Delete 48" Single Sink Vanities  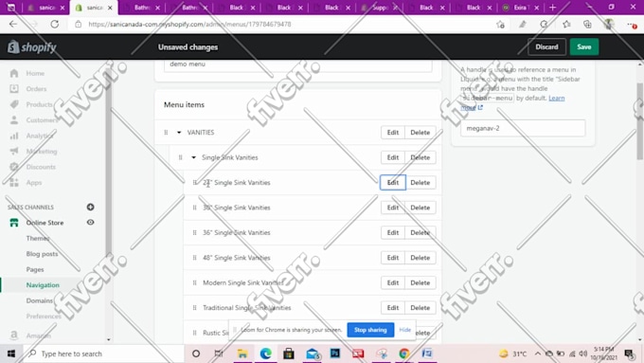tap(420, 258)
